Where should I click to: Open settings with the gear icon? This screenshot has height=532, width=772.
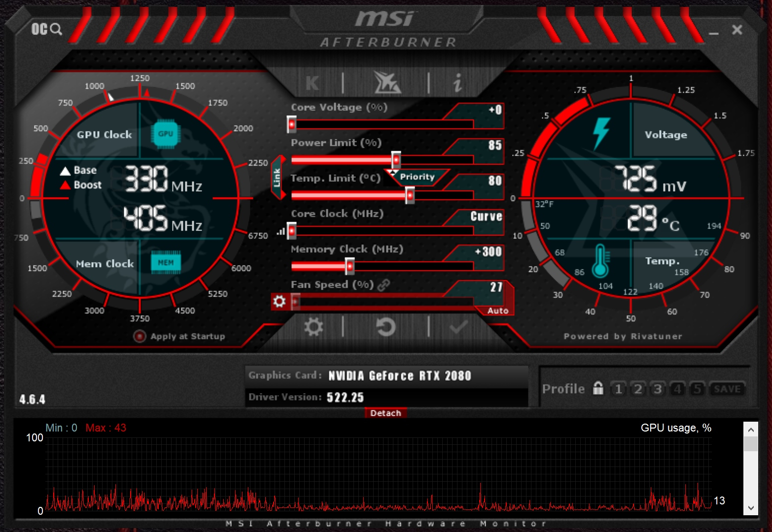(x=314, y=327)
